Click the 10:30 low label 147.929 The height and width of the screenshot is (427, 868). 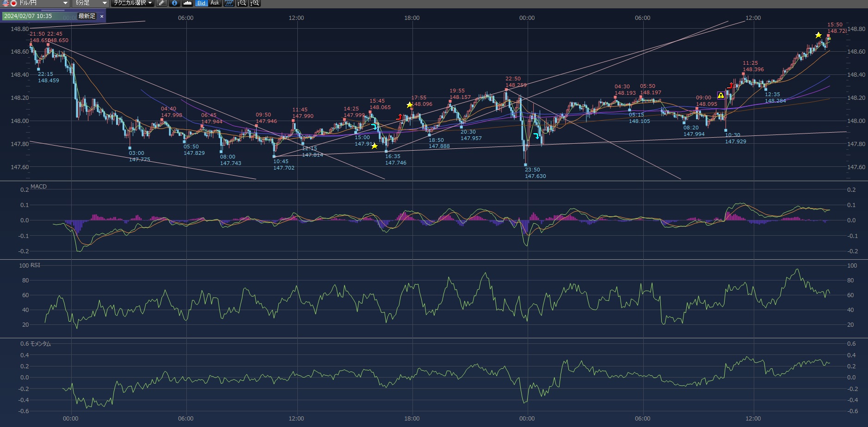pos(736,138)
